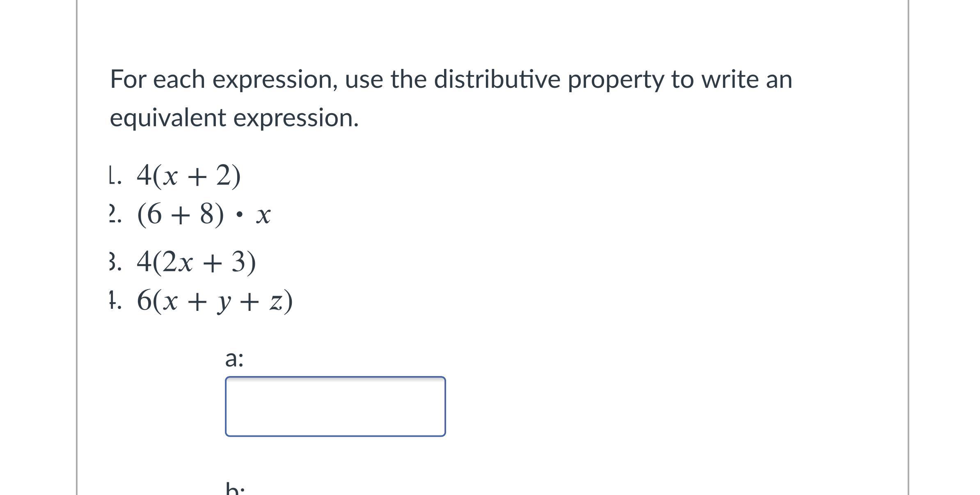The width and height of the screenshot is (980, 495).
Task: Click the list number before 4(x + 2)
Action: [x=114, y=176]
